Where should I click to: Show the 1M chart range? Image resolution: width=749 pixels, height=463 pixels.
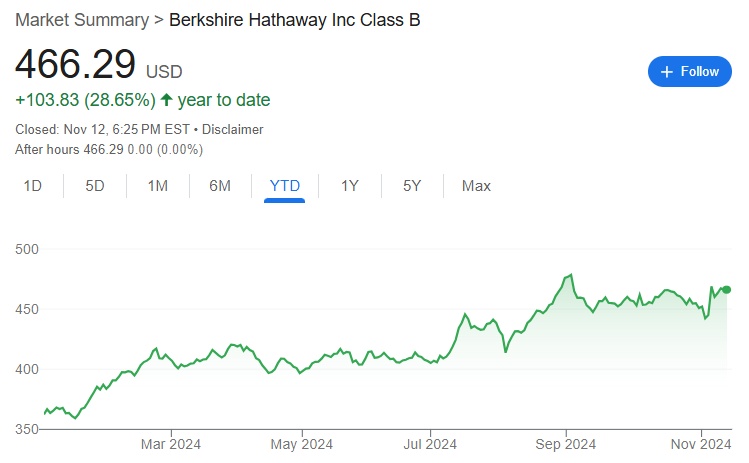click(158, 186)
